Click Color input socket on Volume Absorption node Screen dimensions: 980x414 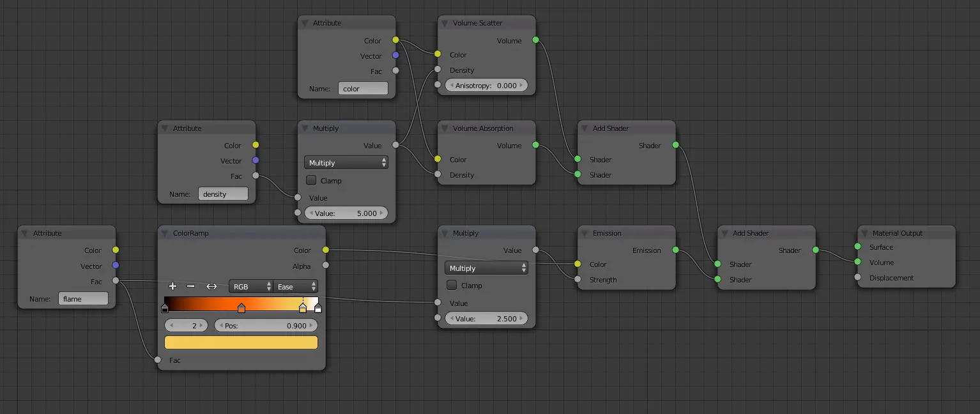[438, 159]
